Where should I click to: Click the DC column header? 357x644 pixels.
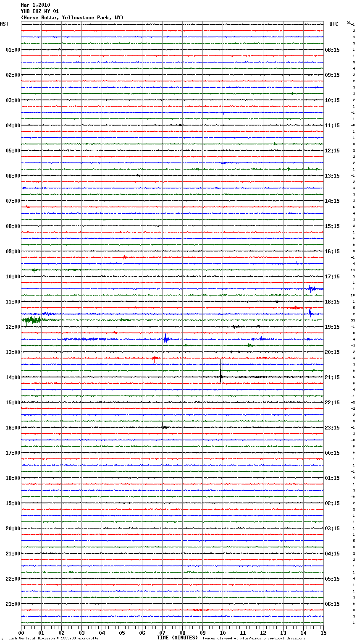pyautogui.click(x=349, y=23)
